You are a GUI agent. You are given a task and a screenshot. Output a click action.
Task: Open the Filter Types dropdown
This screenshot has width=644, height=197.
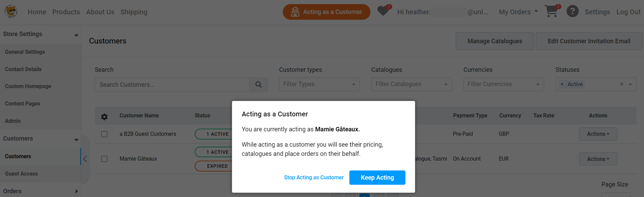pos(319,84)
